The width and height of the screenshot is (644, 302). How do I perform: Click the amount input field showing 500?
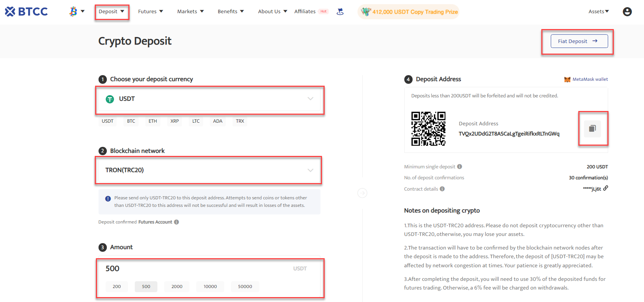196,269
